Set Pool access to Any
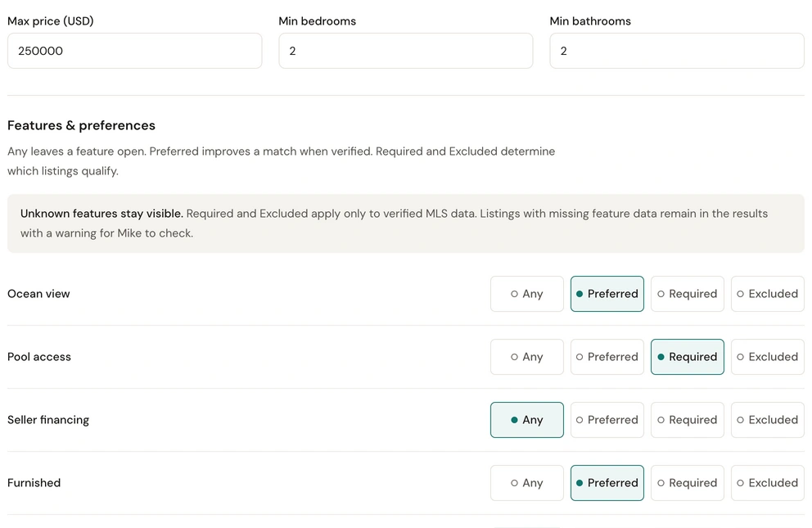The image size is (812, 528). tap(526, 357)
